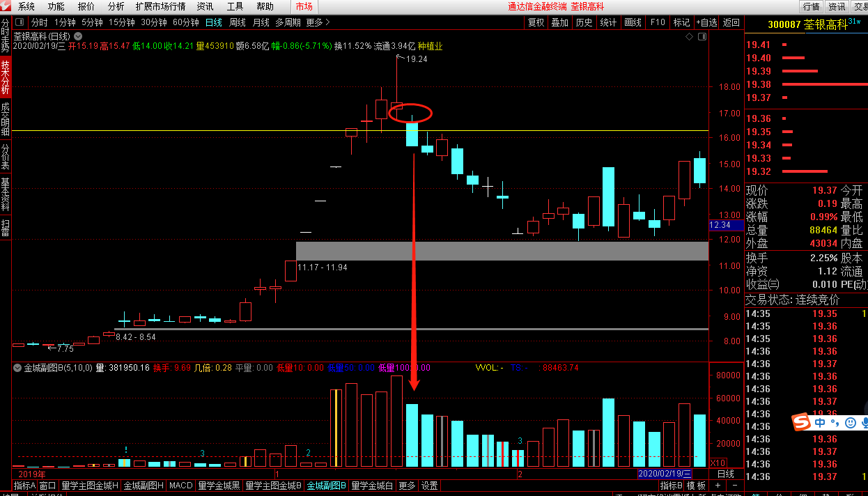Click the 资讯 button at top right
This screenshot has width=868, height=496.
tap(837, 6)
